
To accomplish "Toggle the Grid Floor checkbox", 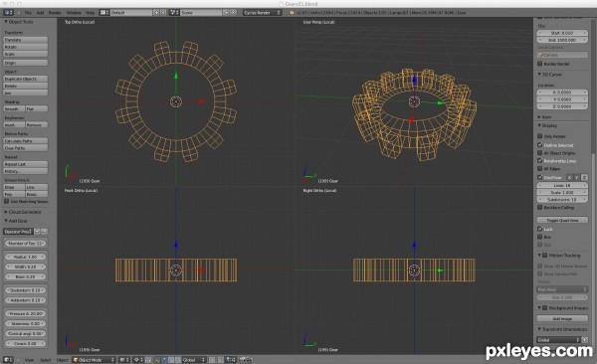I will (540, 177).
